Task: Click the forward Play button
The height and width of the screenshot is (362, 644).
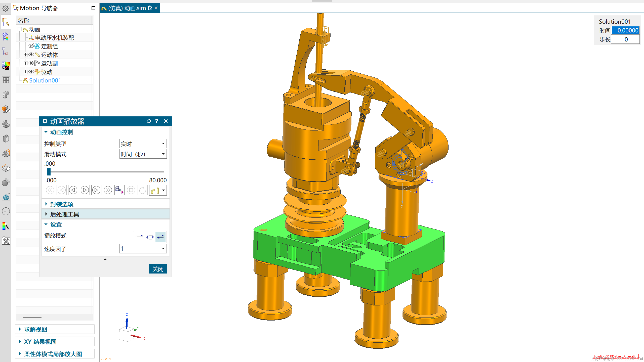Action: pyautogui.click(x=85, y=190)
